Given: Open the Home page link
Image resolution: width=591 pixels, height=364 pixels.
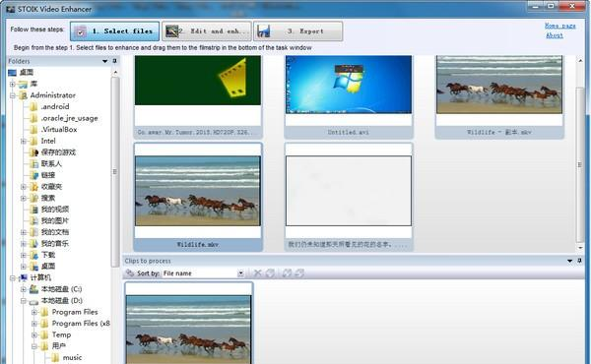Looking at the screenshot, I should coord(559,26).
